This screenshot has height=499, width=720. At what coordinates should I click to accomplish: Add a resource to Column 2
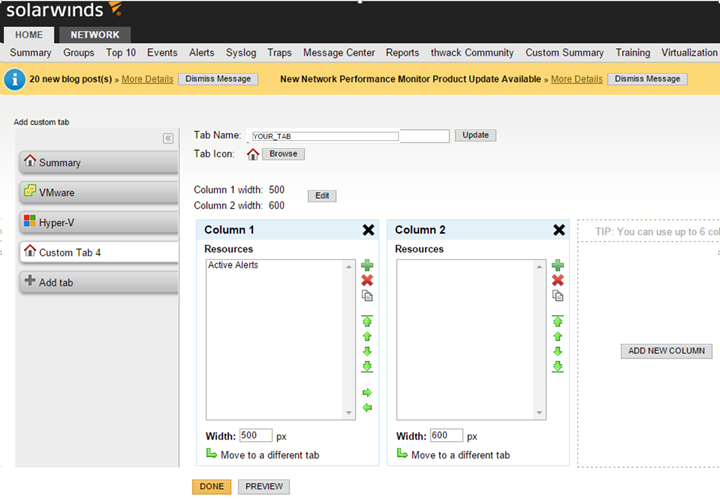(557, 265)
